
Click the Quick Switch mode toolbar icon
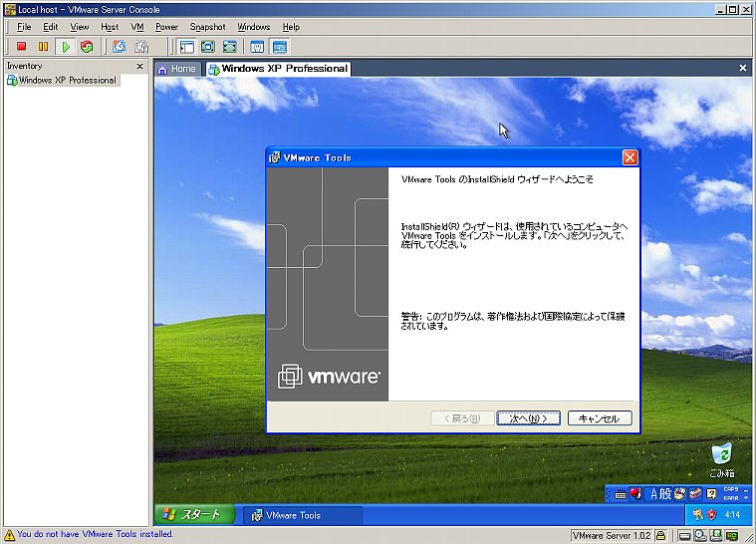pos(230,47)
